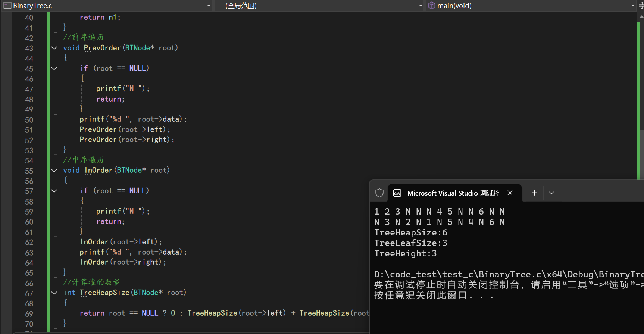The width and height of the screenshot is (644, 334).
Task: Click the shield icon in the console title bar
Action: 379,193
